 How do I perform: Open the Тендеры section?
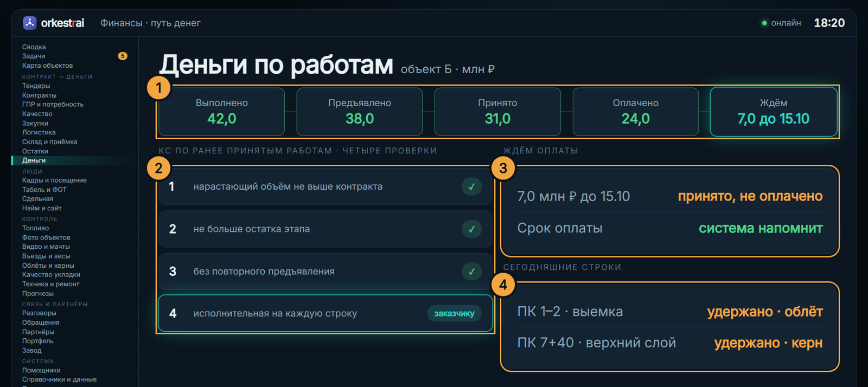[36, 86]
